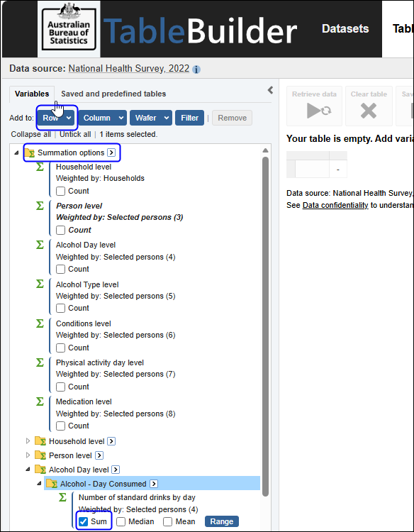Collapse the left panel with the chevron arrow
The height and width of the screenshot is (532, 414).
[x=270, y=90]
